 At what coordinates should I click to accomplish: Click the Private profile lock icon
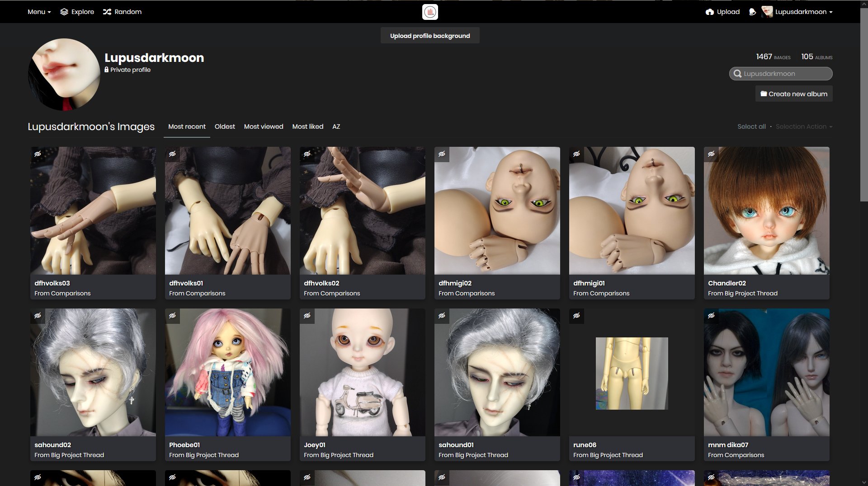[107, 70]
